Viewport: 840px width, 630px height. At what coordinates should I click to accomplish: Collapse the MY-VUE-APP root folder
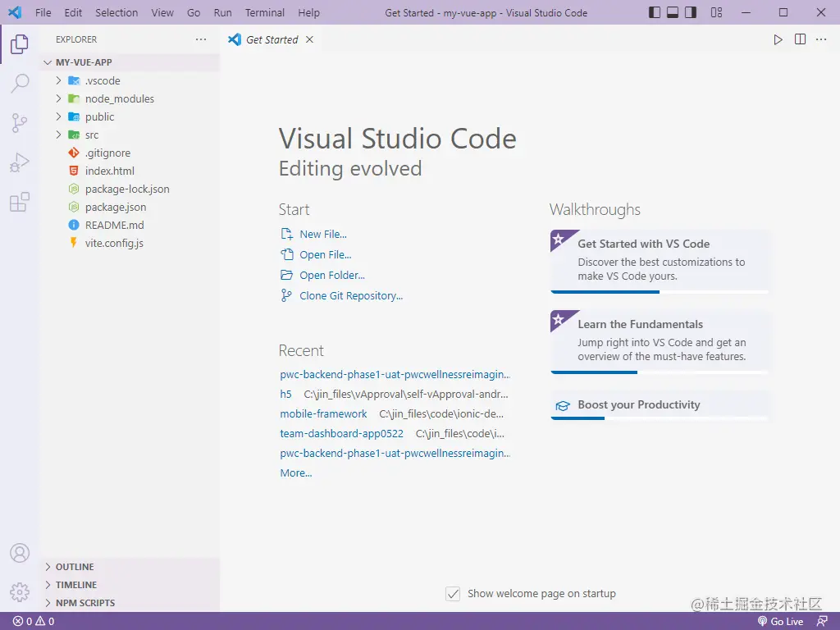pos(131,62)
